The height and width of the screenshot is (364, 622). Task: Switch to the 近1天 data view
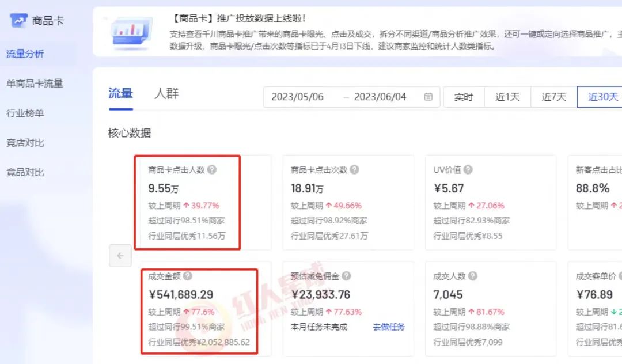coord(507,97)
